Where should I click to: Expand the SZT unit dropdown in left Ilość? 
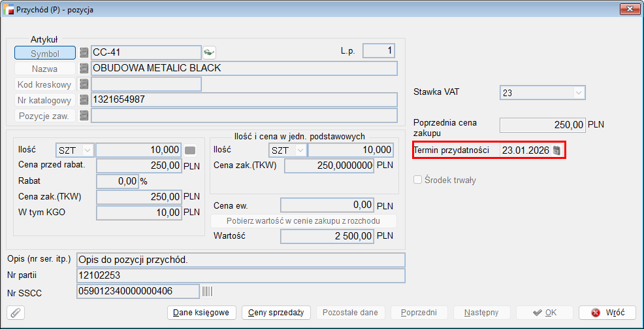pos(88,150)
